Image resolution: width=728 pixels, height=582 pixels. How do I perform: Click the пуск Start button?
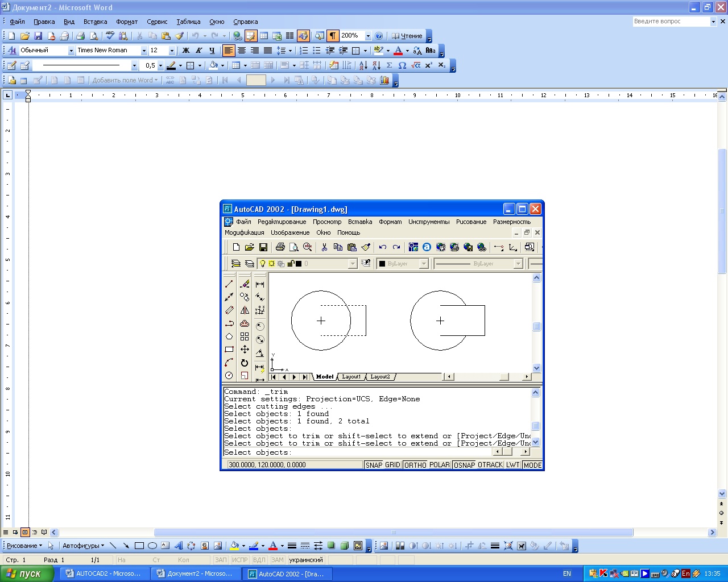point(27,573)
